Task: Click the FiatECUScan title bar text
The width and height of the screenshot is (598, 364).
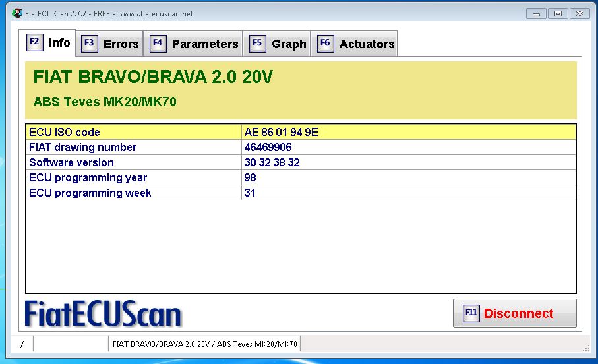Action: (x=109, y=14)
